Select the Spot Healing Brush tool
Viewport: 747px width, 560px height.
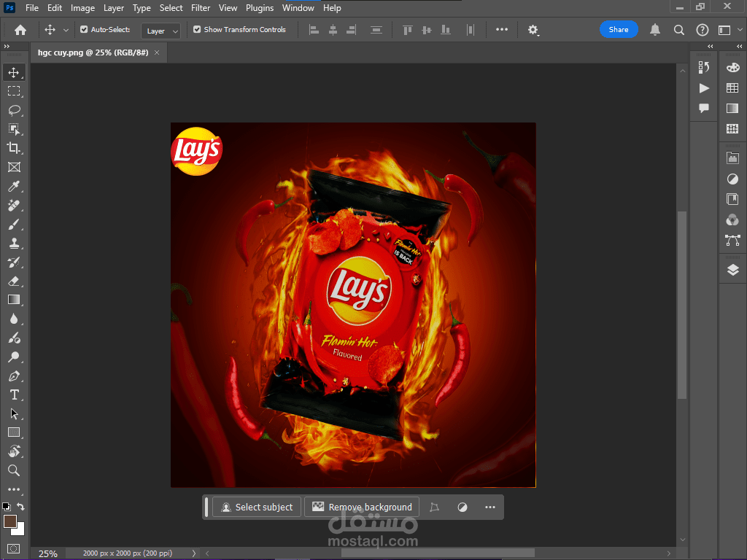[14, 205]
